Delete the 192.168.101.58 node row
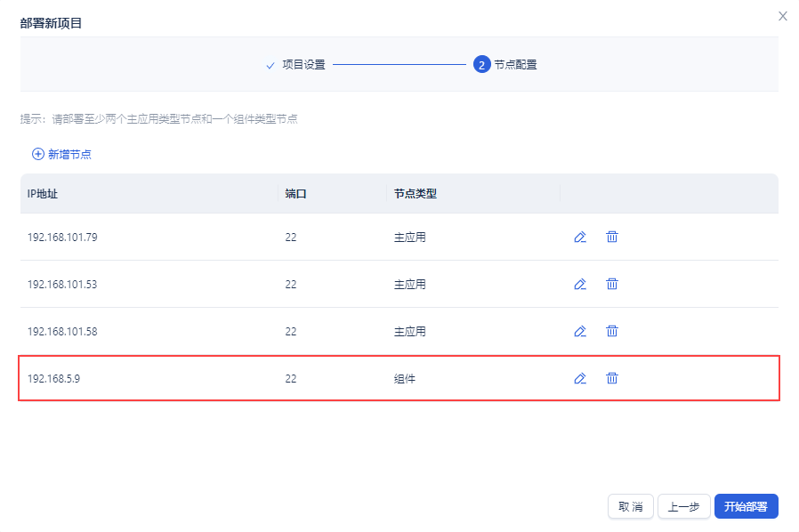This screenshot has width=799, height=532. pyautogui.click(x=612, y=331)
